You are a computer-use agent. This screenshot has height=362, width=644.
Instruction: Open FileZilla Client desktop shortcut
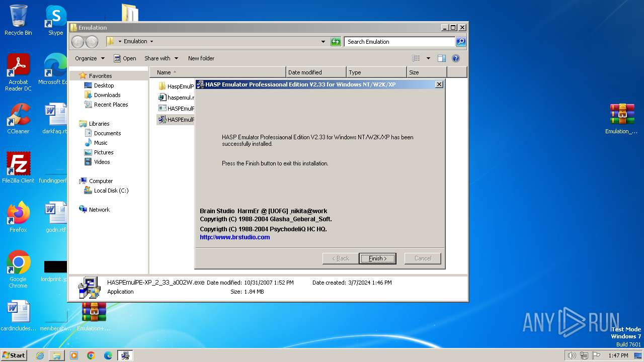tap(18, 168)
